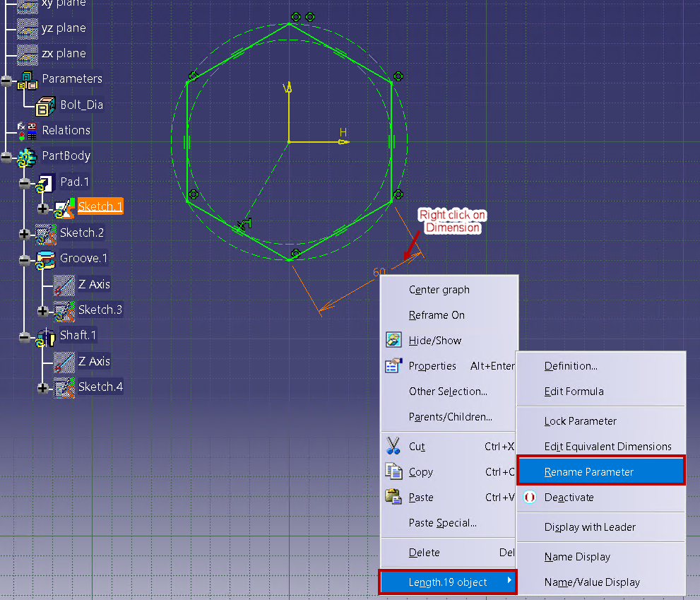Click the 60 dimension value
700x600 pixels.
[x=379, y=272]
